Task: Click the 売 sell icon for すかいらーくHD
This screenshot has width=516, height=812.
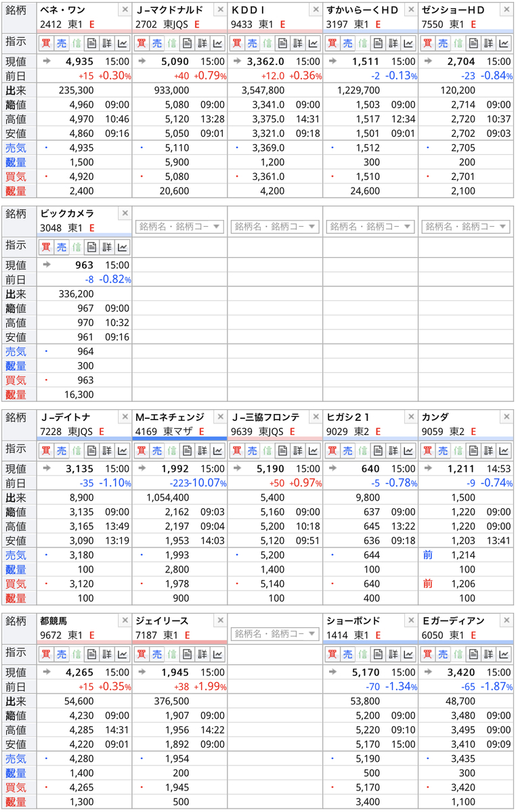Action: [347, 43]
